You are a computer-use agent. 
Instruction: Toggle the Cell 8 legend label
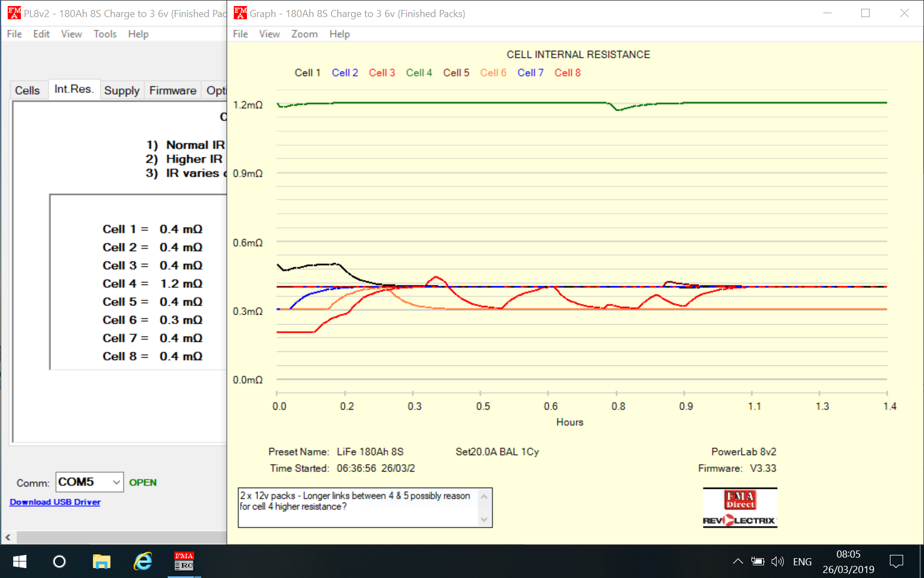567,73
